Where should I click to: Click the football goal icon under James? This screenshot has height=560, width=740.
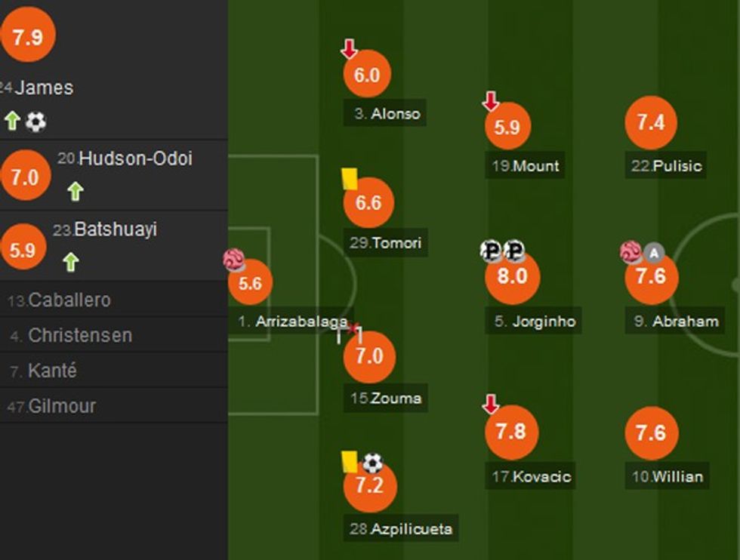click(x=35, y=122)
